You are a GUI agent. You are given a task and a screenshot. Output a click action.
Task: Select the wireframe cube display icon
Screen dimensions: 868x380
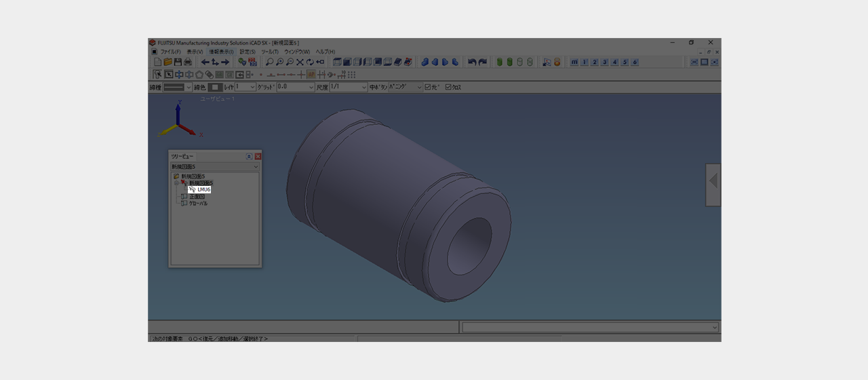(337, 62)
